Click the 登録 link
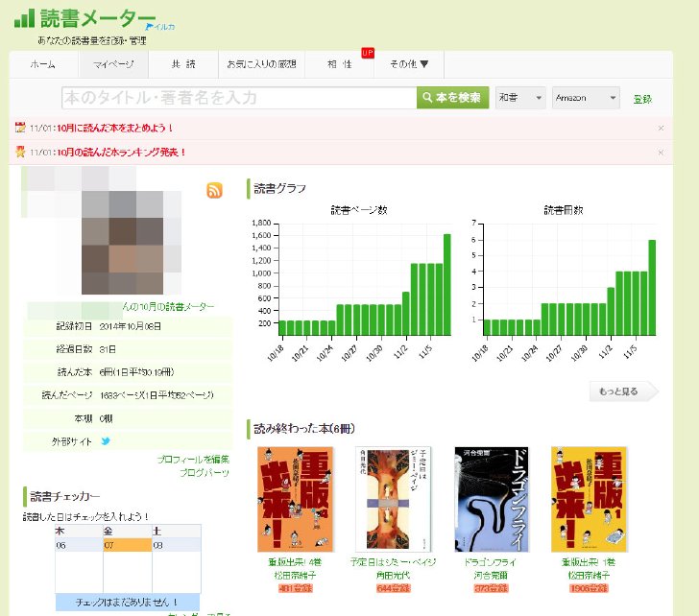 click(642, 99)
